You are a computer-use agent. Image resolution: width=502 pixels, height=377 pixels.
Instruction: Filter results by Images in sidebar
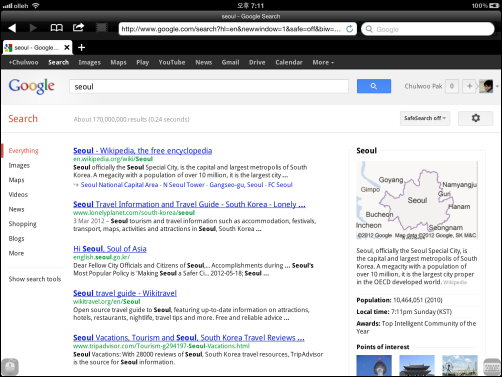pos(19,165)
